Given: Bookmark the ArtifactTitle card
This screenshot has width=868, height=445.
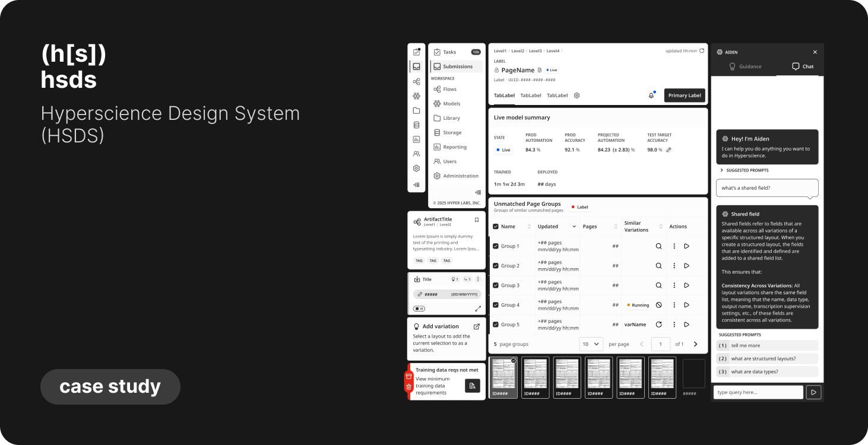Looking at the screenshot, I should [x=476, y=220].
